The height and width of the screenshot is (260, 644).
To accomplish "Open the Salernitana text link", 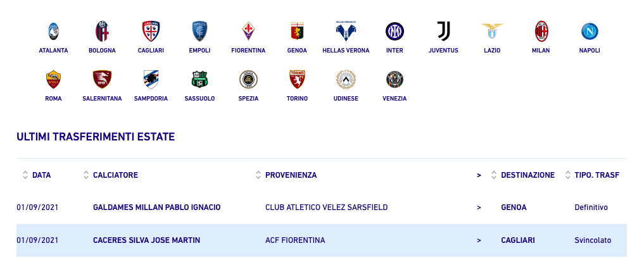I will (102, 99).
